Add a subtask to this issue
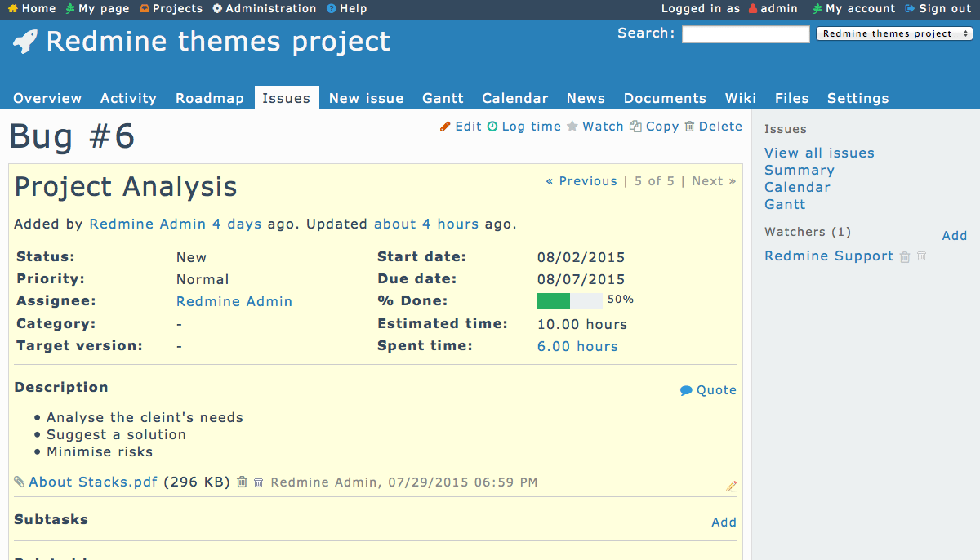The height and width of the screenshot is (560, 980). coord(724,522)
